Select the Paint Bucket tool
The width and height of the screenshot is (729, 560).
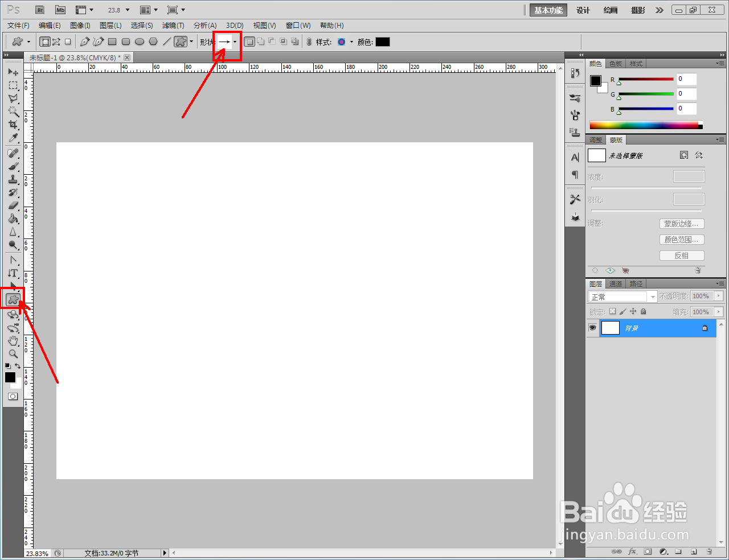pos(13,219)
